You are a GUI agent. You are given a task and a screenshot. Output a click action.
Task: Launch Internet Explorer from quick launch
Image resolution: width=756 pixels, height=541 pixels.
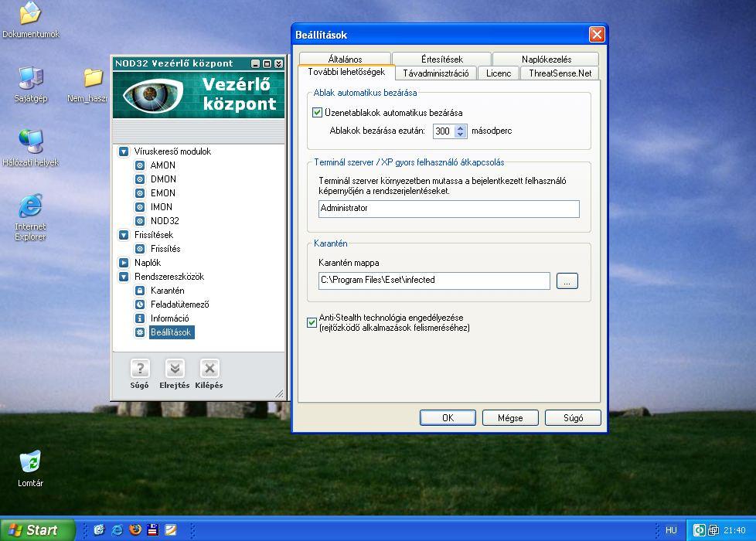tap(117, 530)
